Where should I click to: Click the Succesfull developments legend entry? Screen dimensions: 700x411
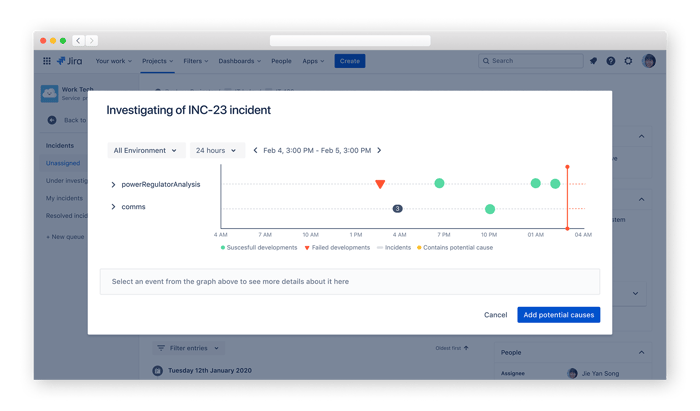[259, 248]
